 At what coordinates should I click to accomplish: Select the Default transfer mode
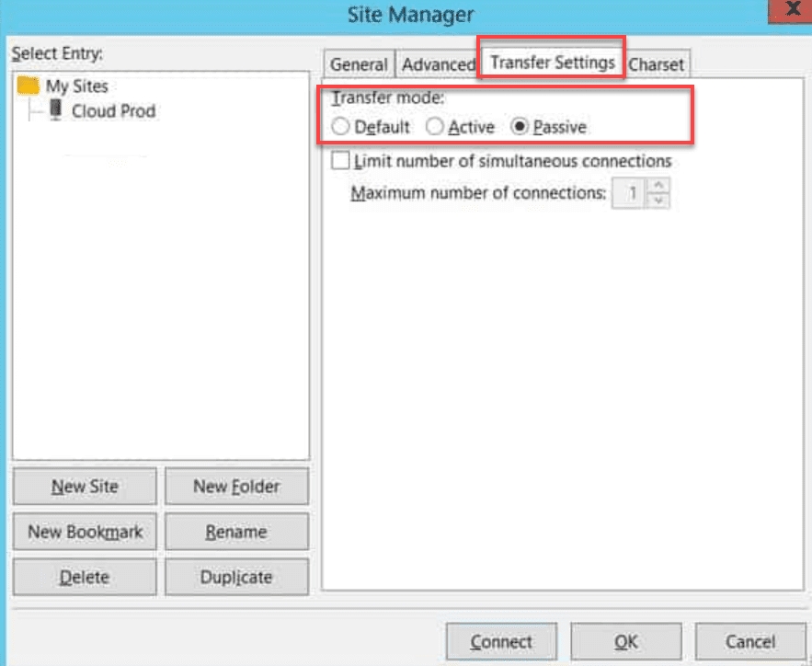tap(341, 127)
